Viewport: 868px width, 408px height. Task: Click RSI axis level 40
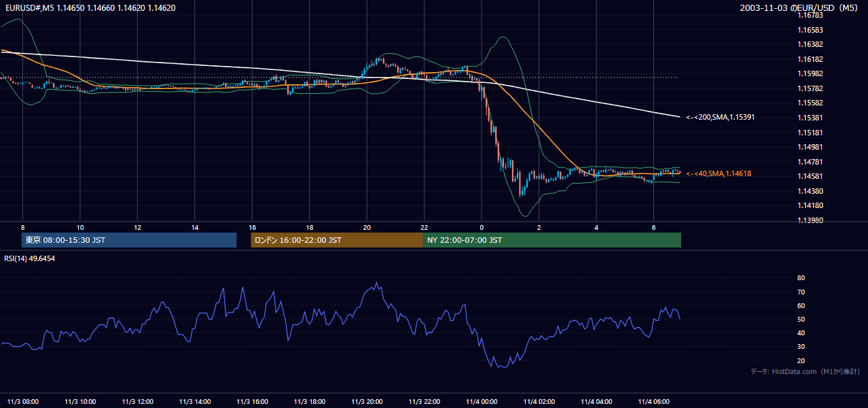801,333
